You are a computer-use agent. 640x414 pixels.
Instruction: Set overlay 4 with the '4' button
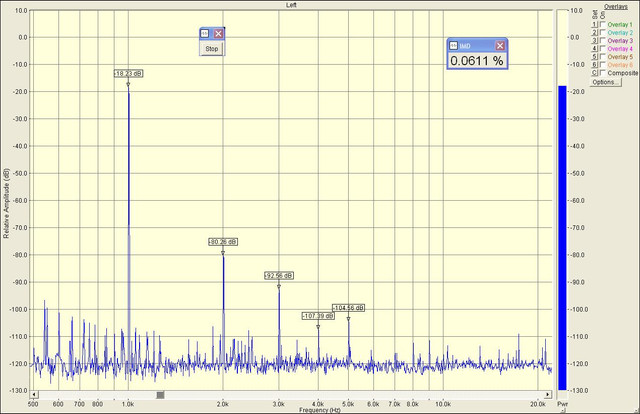pos(595,49)
